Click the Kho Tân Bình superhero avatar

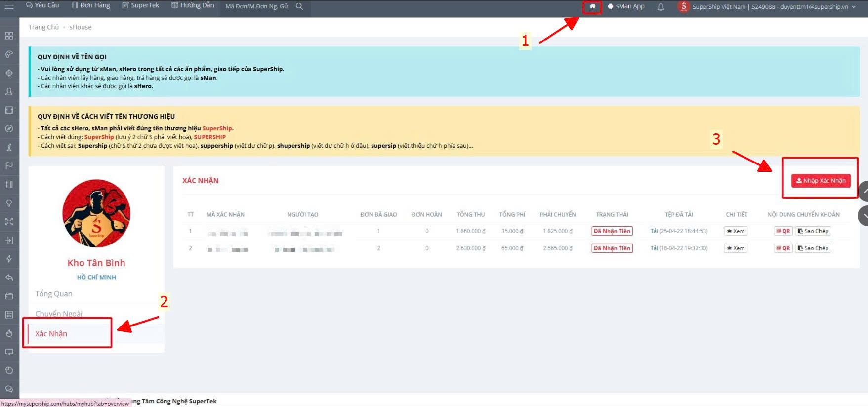(x=96, y=213)
